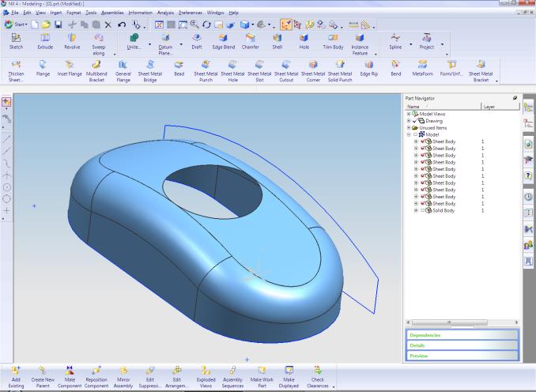536x392 pixels.
Task: Select the Chamfer tool
Action: tap(251, 41)
